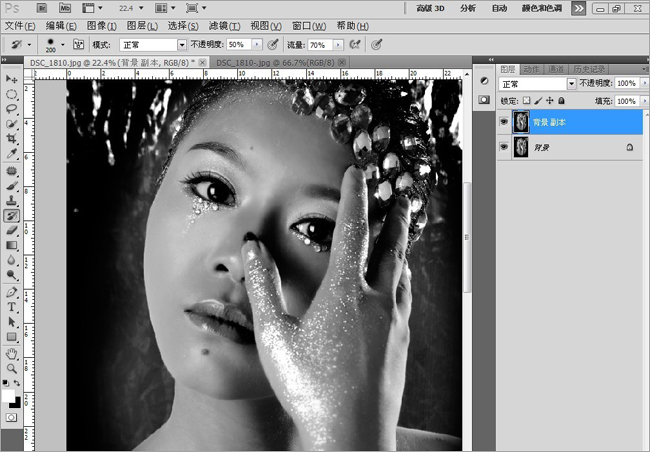Image resolution: width=650 pixels, height=452 pixels.
Task: Select the Dodge tool
Action: click(x=12, y=275)
